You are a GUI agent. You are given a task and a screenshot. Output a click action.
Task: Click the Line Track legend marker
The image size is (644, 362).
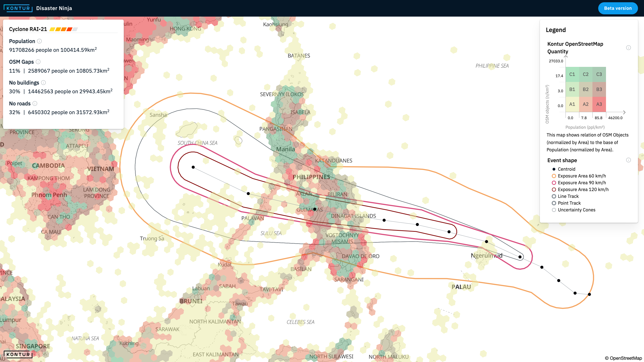(554, 196)
